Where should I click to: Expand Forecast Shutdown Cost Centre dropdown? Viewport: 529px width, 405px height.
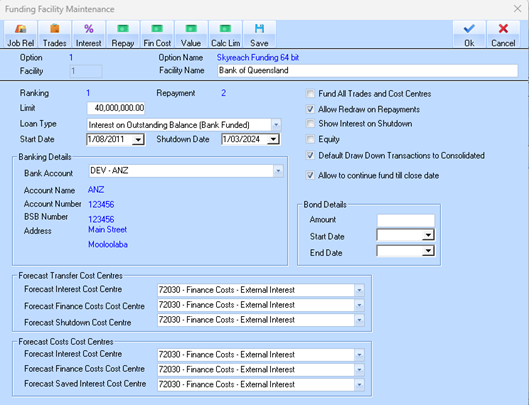point(359,320)
